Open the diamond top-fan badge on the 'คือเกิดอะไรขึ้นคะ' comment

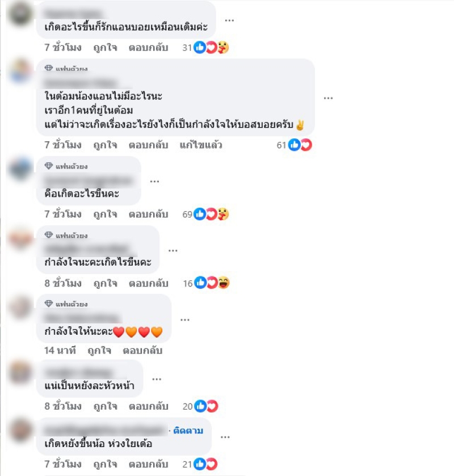[x=49, y=166]
